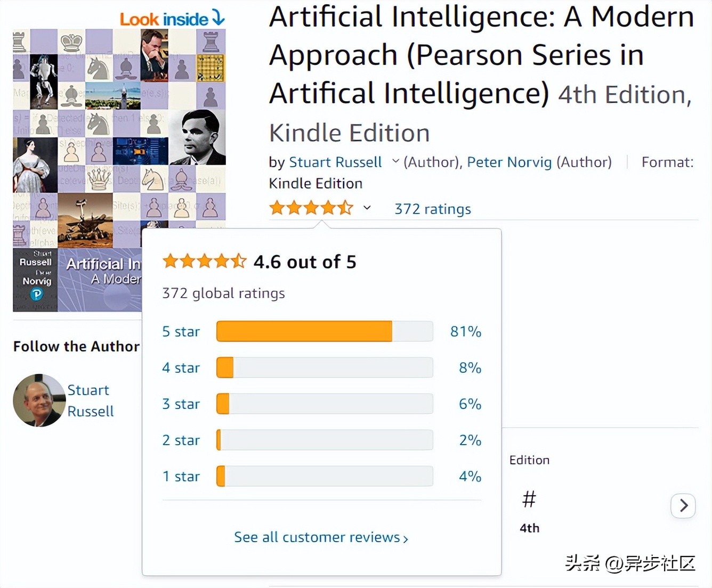Click the 372 ratings link

click(432, 209)
